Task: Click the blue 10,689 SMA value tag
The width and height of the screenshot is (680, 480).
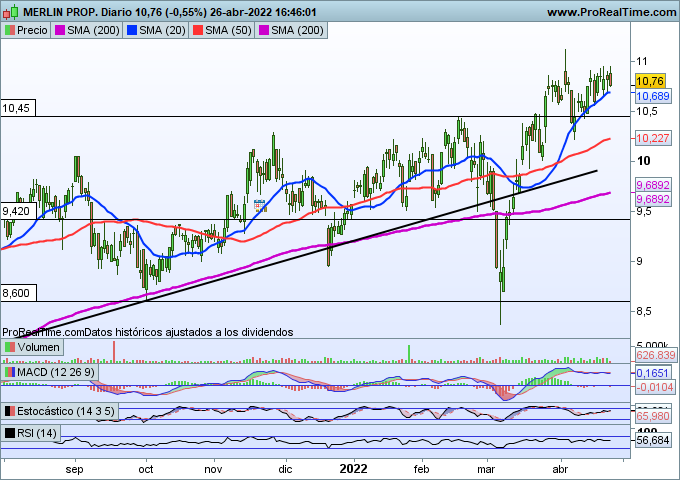Action: click(653, 96)
